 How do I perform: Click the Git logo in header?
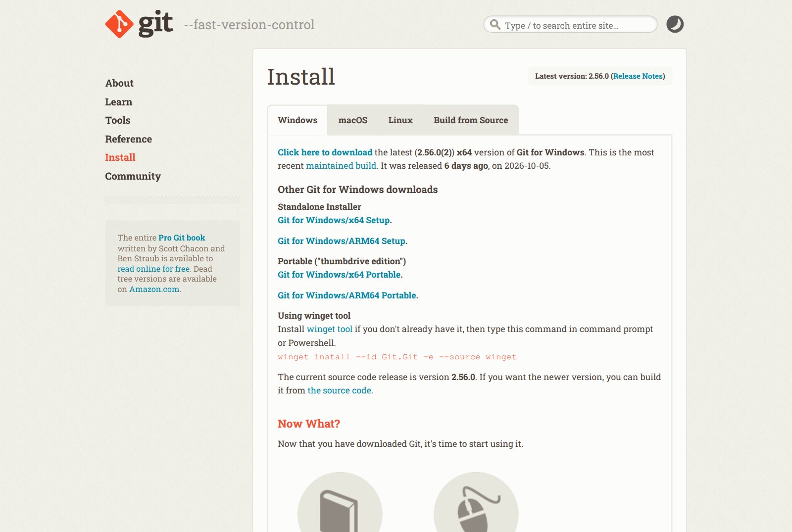139,24
